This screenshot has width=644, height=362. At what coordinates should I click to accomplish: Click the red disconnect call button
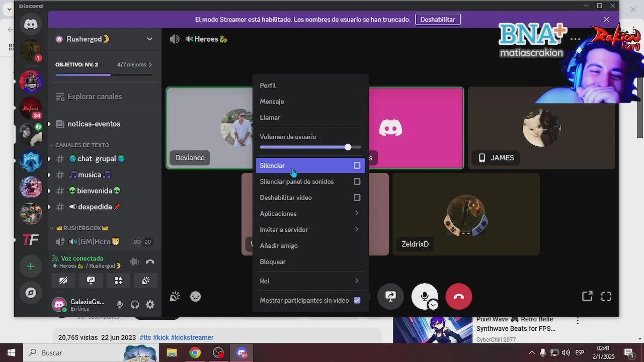pos(458,297)
